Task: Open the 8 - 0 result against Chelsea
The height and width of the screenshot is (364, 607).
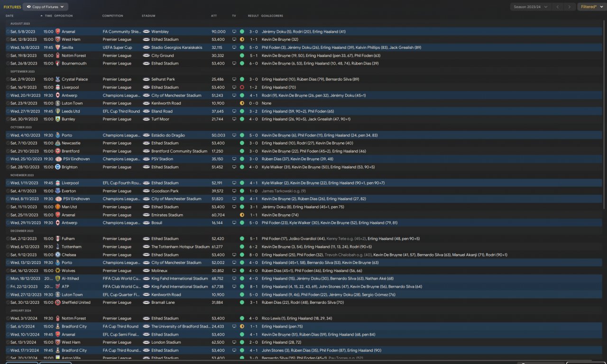Action: 253,255
